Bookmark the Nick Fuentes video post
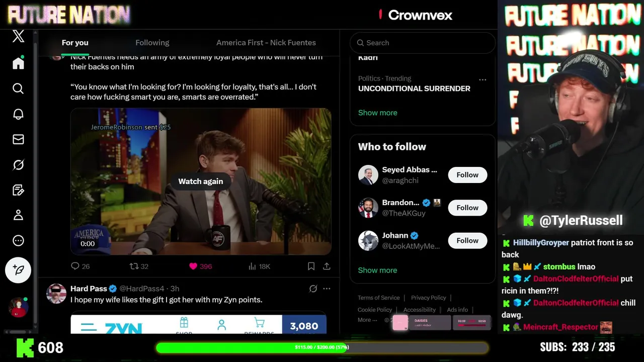644x362 pixels. (311, 266)
